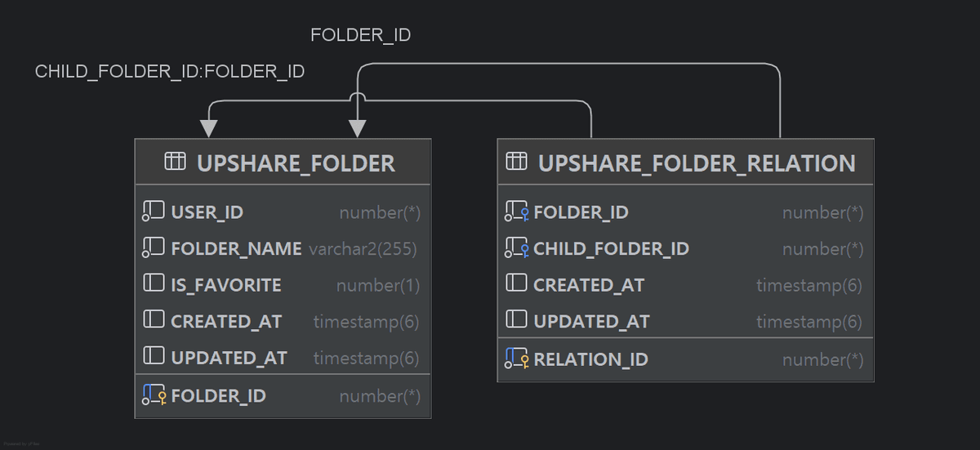This screenshot has height=450, width=980.
Task: Click the USER_ID column icon
Action: click(x=154, y=212)
